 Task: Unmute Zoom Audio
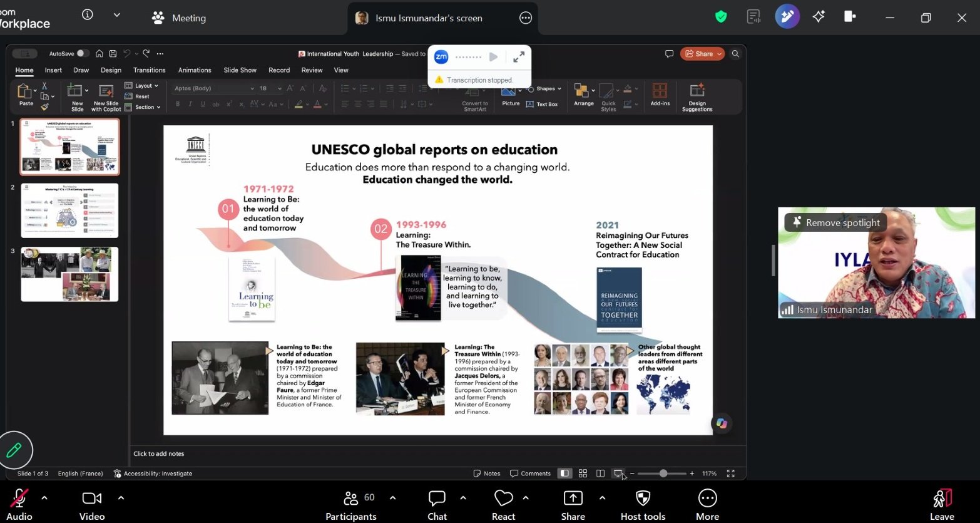[19, 505]
